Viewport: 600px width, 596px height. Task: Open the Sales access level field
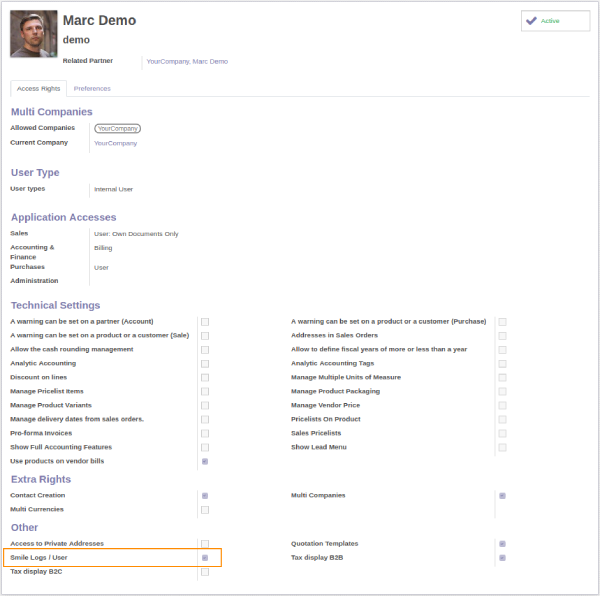tap(136, 234)
